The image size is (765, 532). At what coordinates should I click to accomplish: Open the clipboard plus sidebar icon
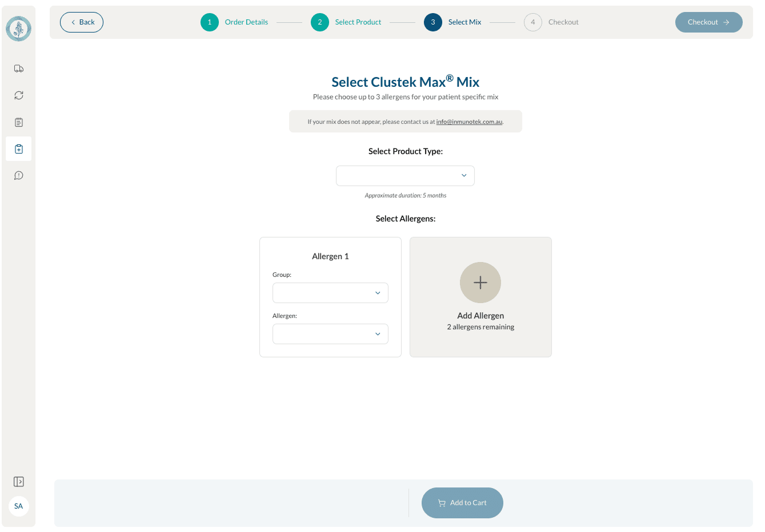click(19, 149)
